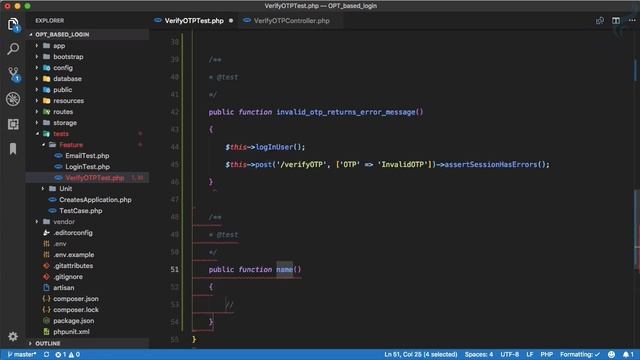This screenshot has height=360, width=640.
Task: Collapse the tests folder
Action: click(x=61, y=134)
